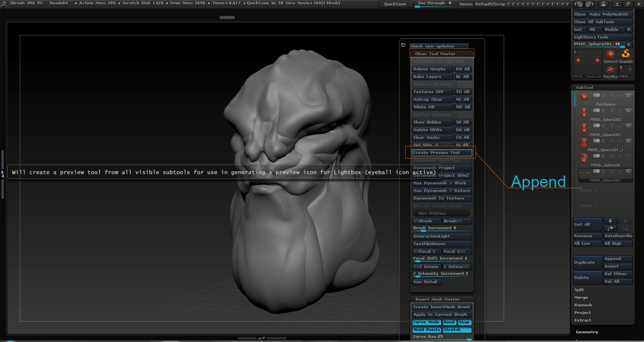
Task: Open the DefaultZScript menu item
Action: [x=490, y=4]
